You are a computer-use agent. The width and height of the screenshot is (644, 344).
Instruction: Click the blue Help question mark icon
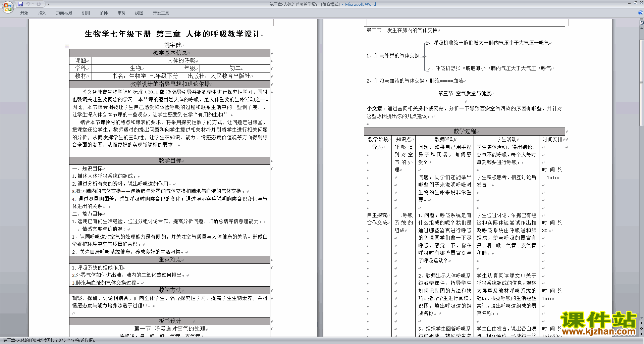641,13
